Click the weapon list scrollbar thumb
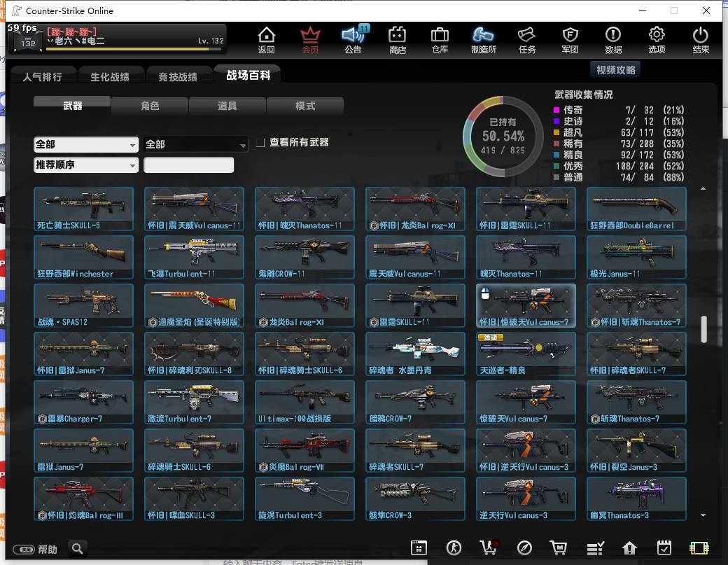728x565 pixels. [704, 329]
